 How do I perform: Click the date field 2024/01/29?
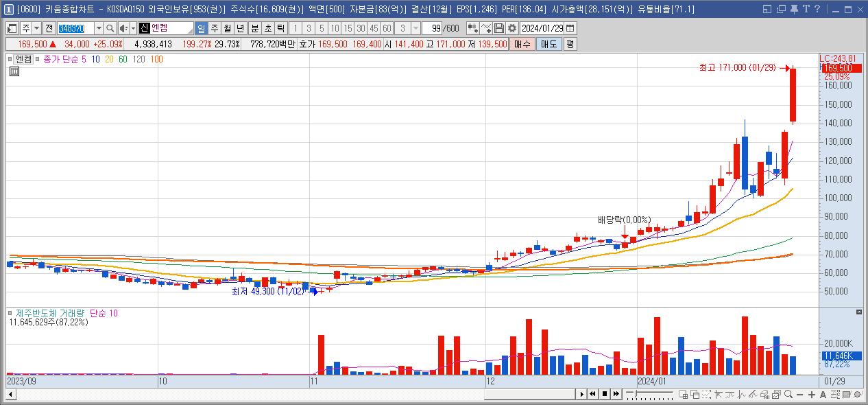542,28
